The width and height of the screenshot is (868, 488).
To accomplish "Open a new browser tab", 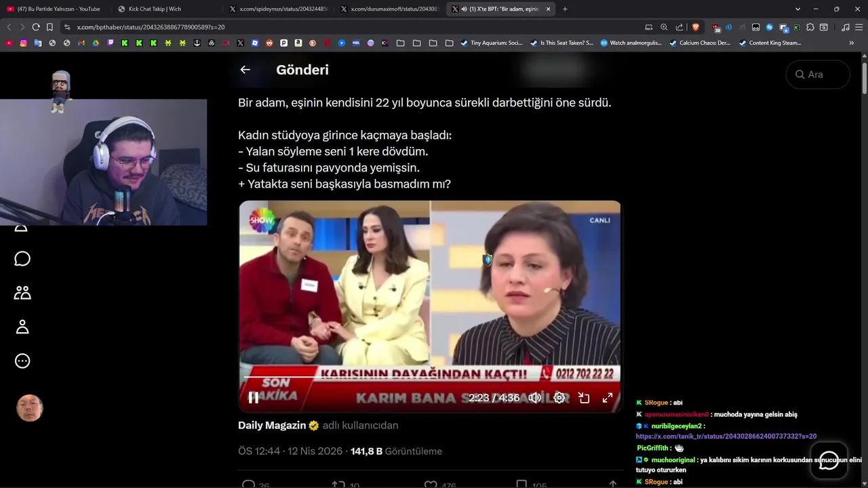I will point(565,9).
